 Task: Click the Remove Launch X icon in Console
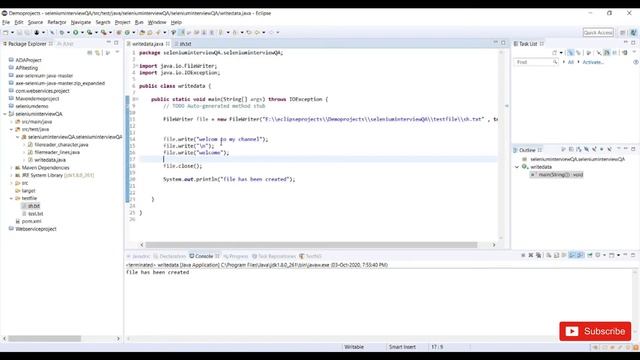pyautogui.click(x=531, y=255)
